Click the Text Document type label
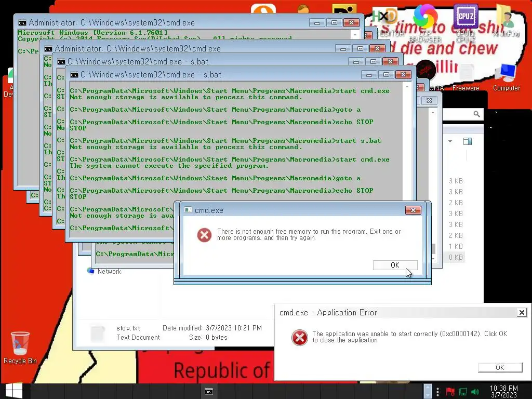Viewport: 532px width, 399px height. coord(138,338)
